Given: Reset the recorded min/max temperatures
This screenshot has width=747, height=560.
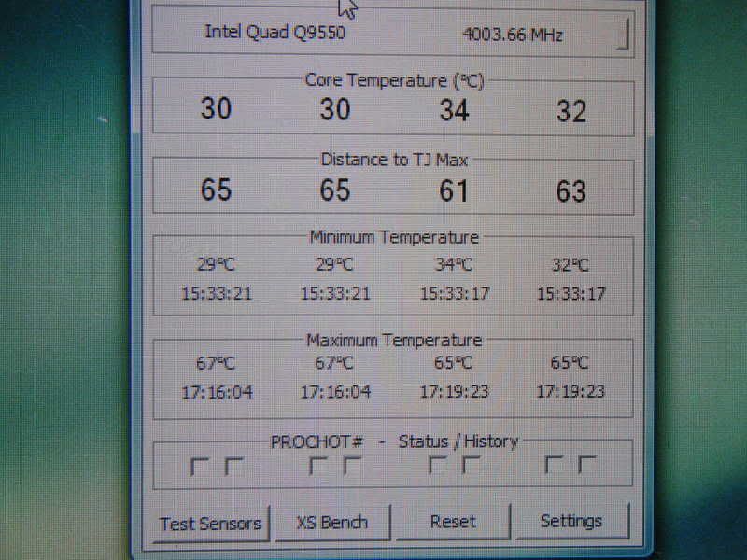Looking at the screenshot, I should pyautogui.click(x=453, y=522).
